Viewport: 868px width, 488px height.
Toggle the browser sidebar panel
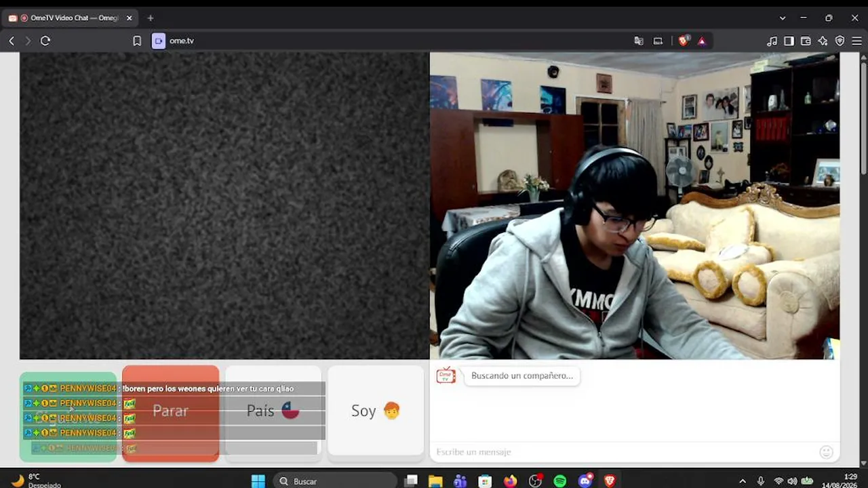[789, 41]
